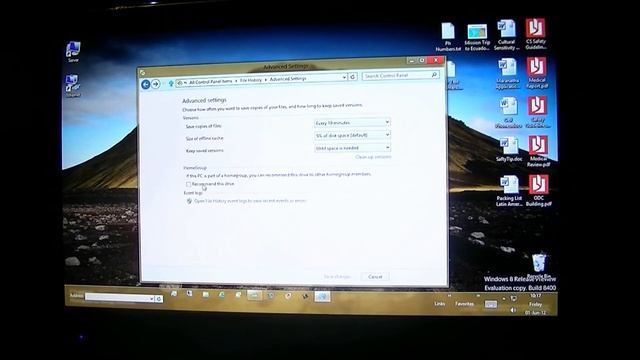Open the Packing List Latin America document
The width and height of the screenshot is (640, 360).
click(509, 191)
